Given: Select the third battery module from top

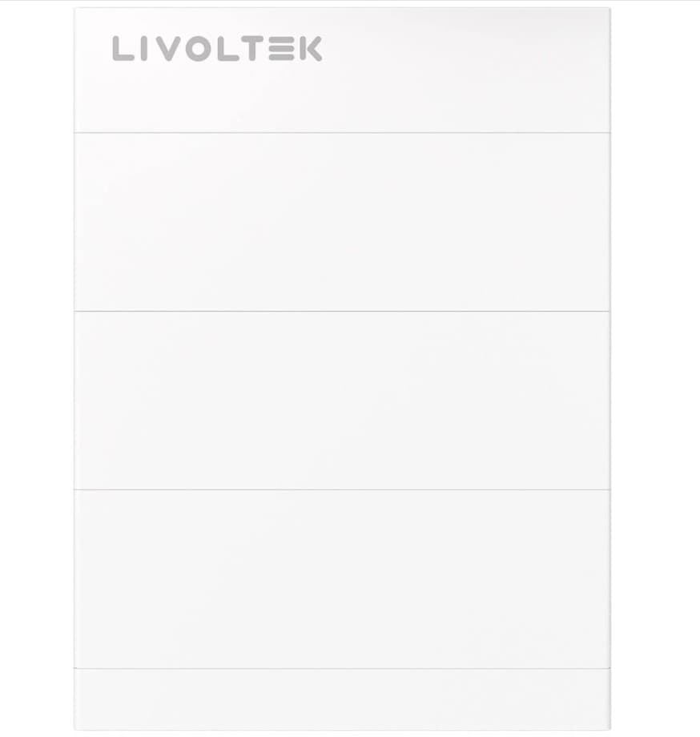Looking at the screenshot, I should [342, 401].
